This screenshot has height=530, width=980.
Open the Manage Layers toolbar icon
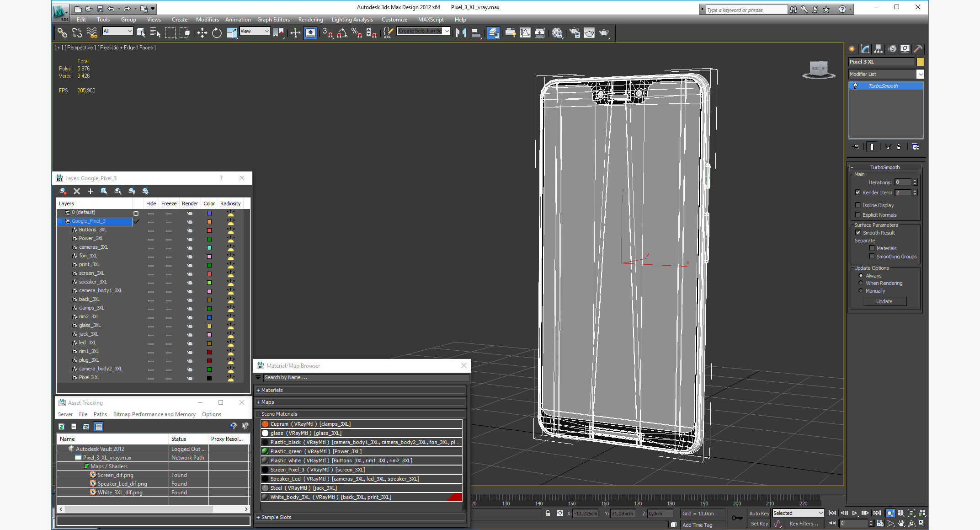point(493,32)
